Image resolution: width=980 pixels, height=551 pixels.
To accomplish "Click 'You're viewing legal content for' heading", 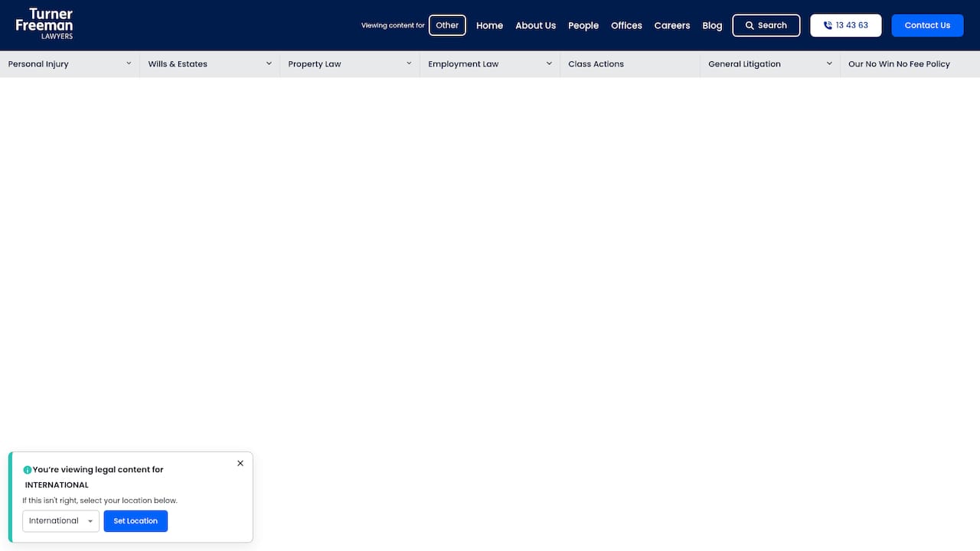I will pyautogui.click(x=98, y=470).
